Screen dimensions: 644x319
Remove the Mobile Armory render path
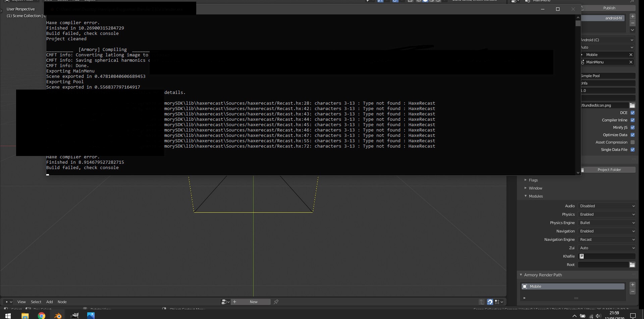point(633,291)
